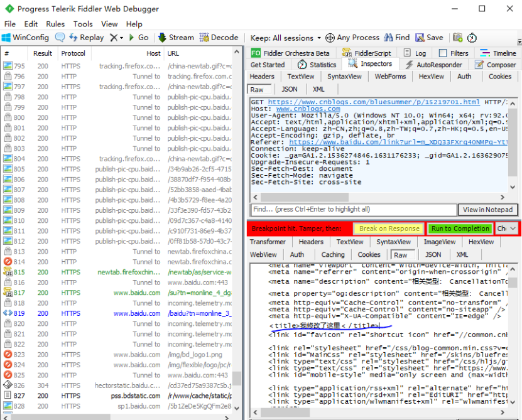Open WinConfig from the toolbar
This screenshot has height=420, width=522.
click(x=25, y=38)
